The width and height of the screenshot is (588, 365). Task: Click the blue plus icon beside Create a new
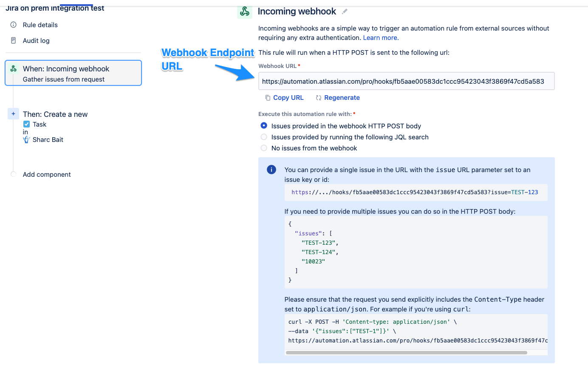(13, 114)
